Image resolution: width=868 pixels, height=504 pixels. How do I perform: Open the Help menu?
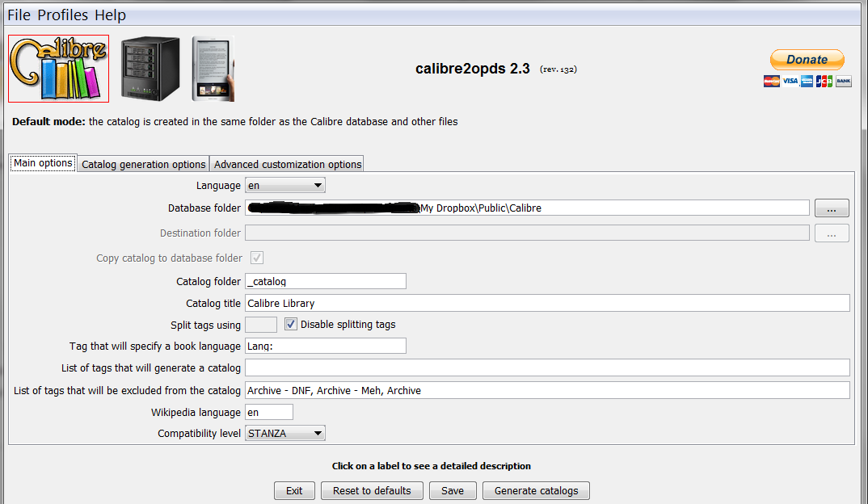[x=110, y=15]
